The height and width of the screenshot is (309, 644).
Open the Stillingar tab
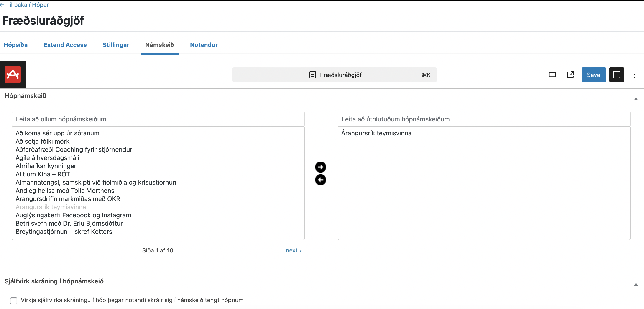click(x=116, y=45)
